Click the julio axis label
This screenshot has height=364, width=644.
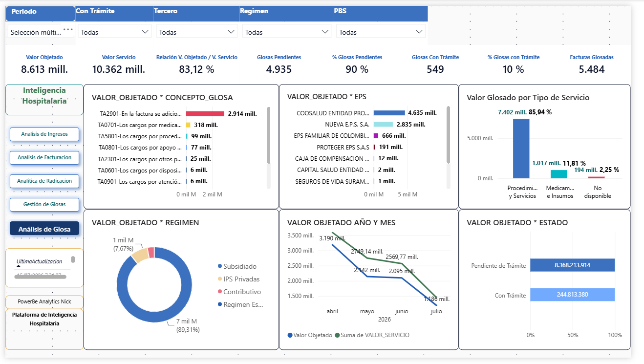[435, 311]
